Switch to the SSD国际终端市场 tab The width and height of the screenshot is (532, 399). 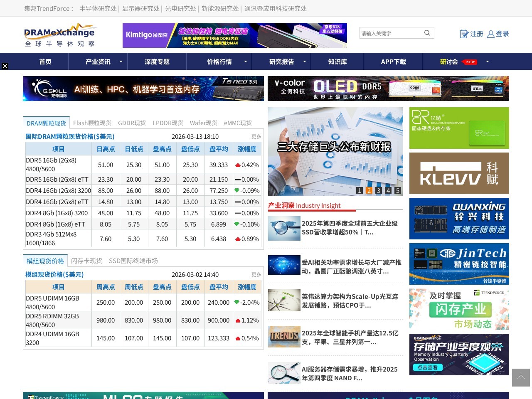click(133, 261)
